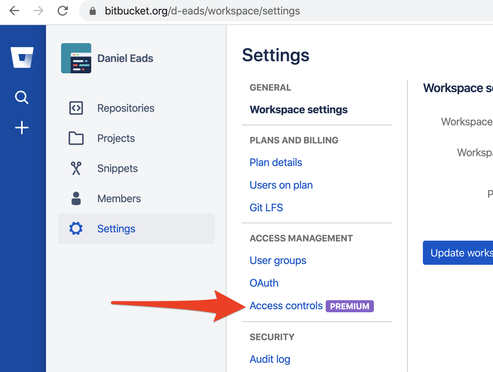Go back with browser back arrow
The width and height of the screenshot is (493, 372).
coord(14,11)
